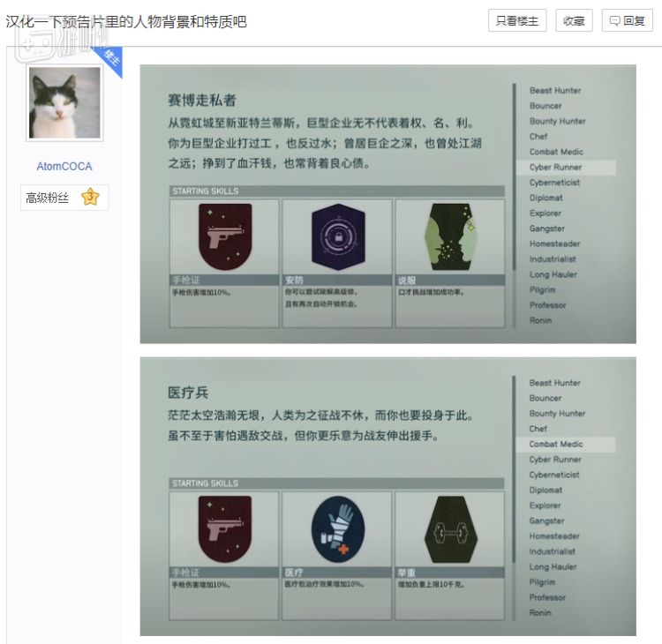Select Bouncer in lower list
Image resolution: width=662 pixels, height=644 pixels.
tap(545, 398)
